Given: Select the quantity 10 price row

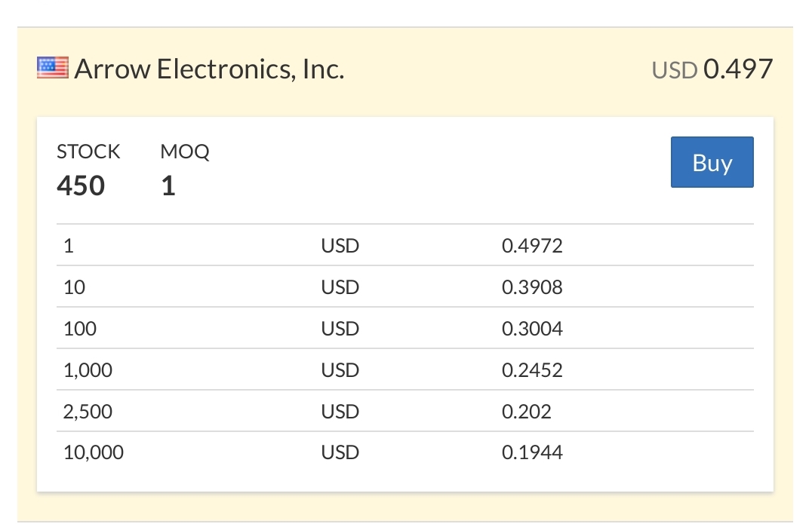Looking at the screenshot, I should tap(405, 287).
